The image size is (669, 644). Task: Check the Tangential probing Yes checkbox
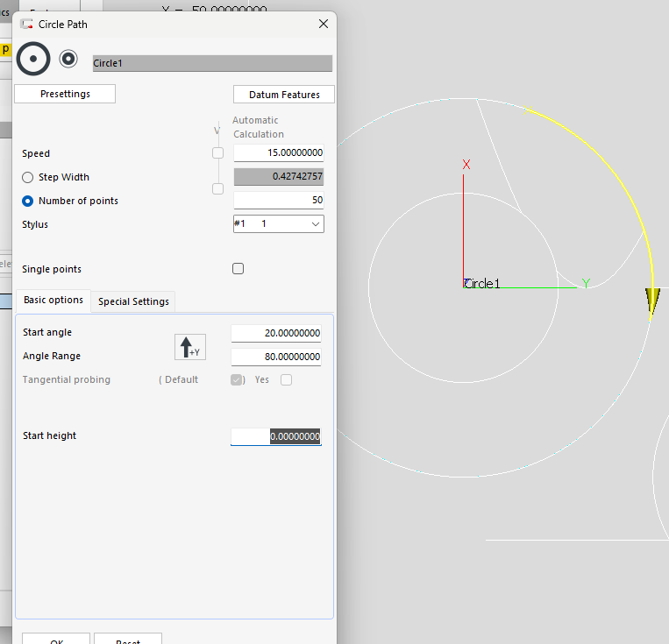(x=286, y=379)
